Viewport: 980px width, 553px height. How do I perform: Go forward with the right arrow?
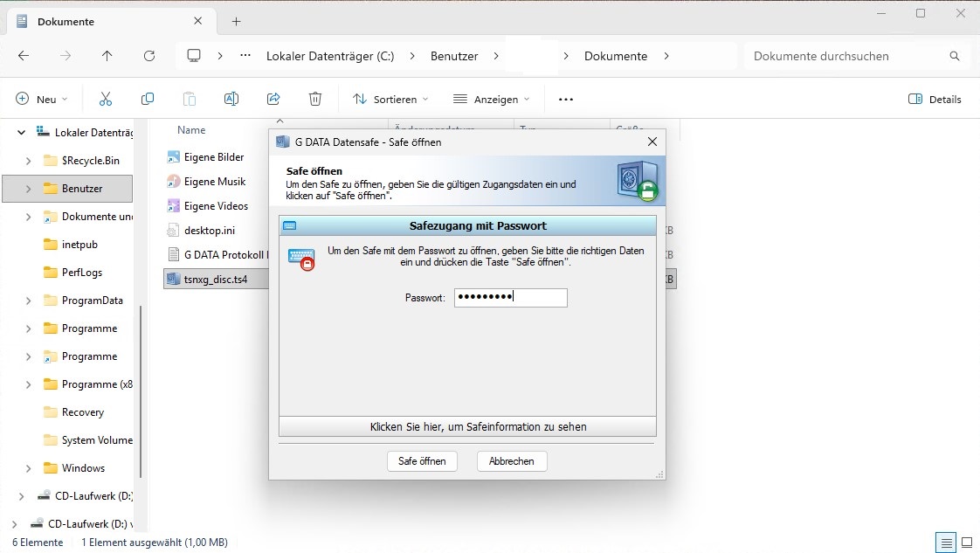[x=66, y=56]
